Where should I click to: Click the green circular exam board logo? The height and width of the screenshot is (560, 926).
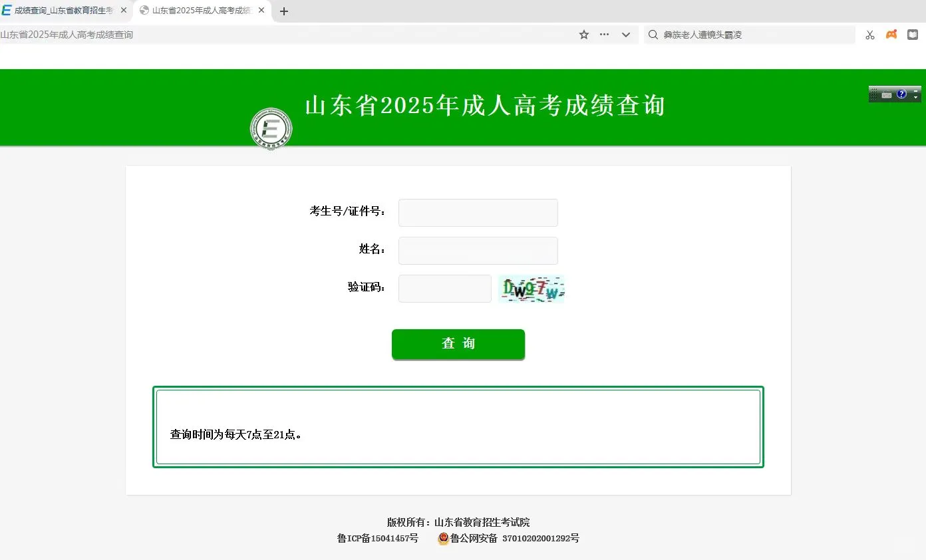coord(271,128)
